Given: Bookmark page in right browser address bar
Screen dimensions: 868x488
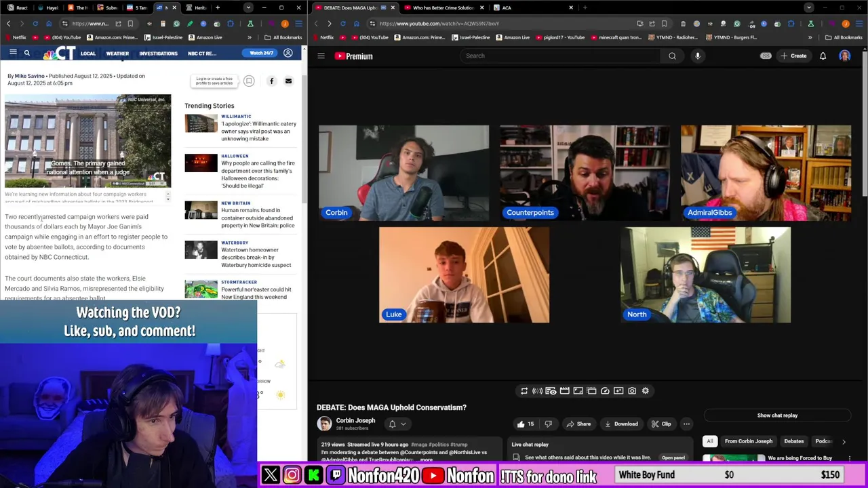Looking at the screenshot, I should (x=664, y=24).
